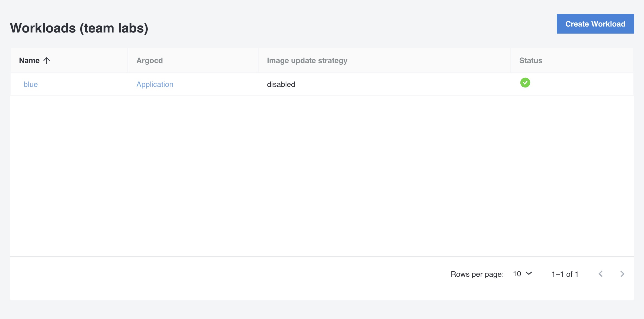
Task: Click the 'Rows per page:' label
Action: click(477, 274)
